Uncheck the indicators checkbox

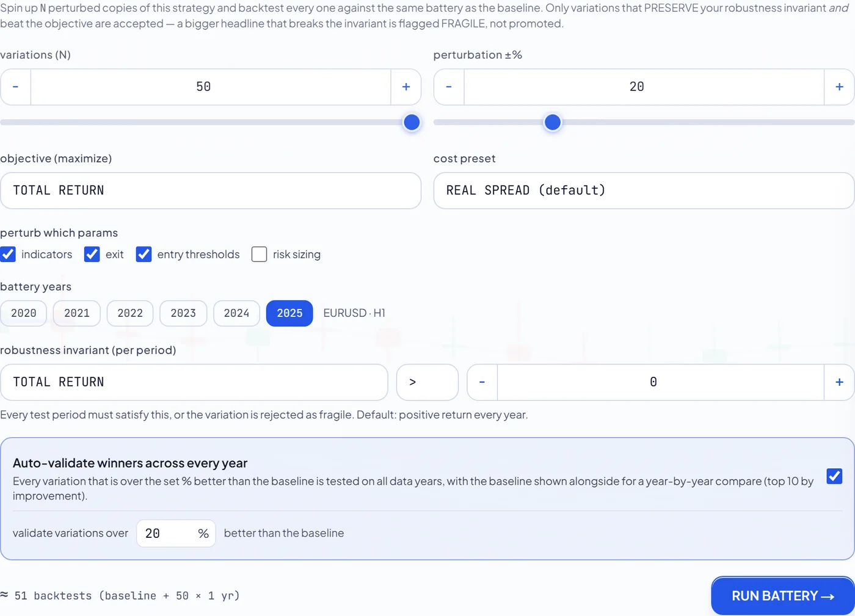(x=8, y=254)
